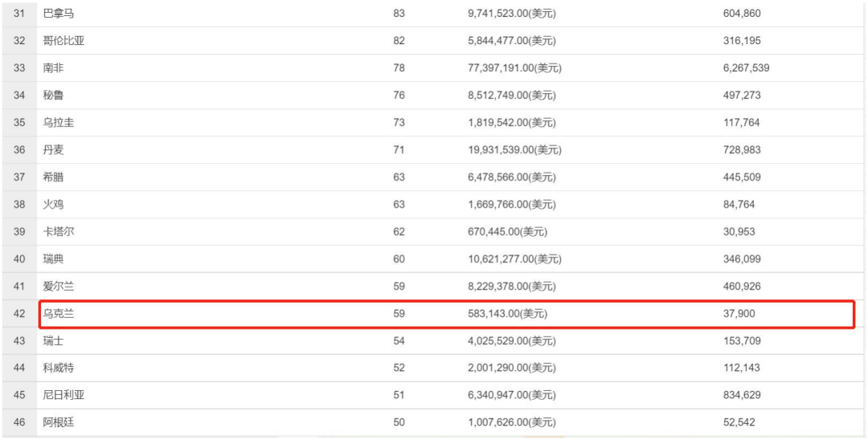Viewport: 868px width, 440px height.
Task: Click value 728,983
Action: [x=742, y=150]
